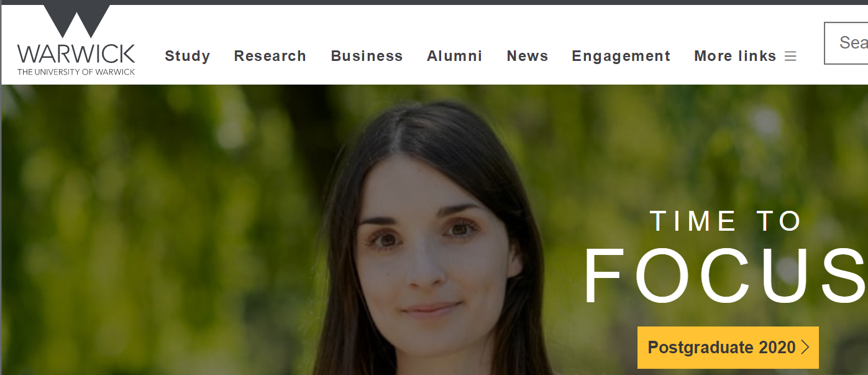Expand the More links menu
The image size is (868, 375).
pyautogui.click(x=745, y=56)
